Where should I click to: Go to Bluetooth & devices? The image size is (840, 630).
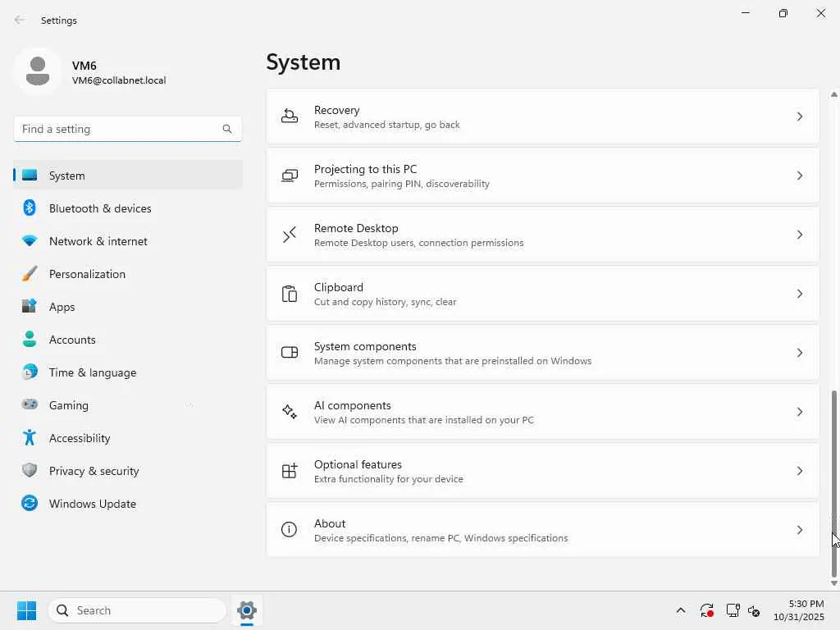click(x=128, y=208)
